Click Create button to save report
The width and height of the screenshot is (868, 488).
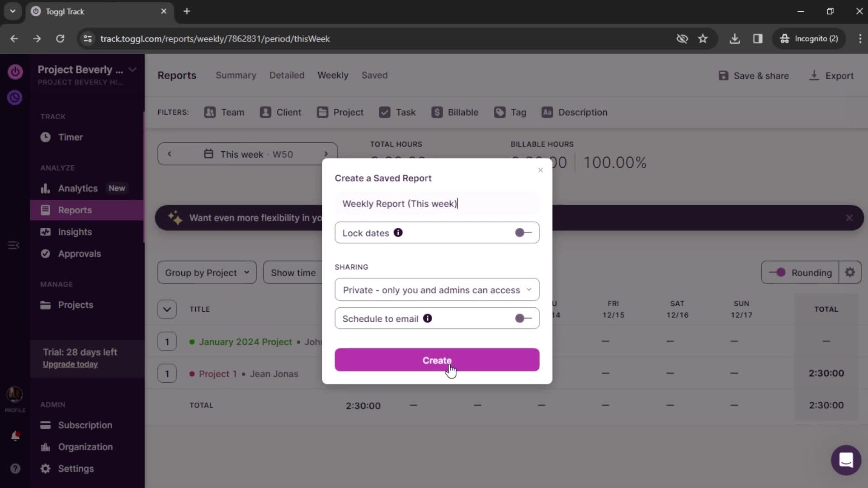pyautogui.click(x=437, y=360)
